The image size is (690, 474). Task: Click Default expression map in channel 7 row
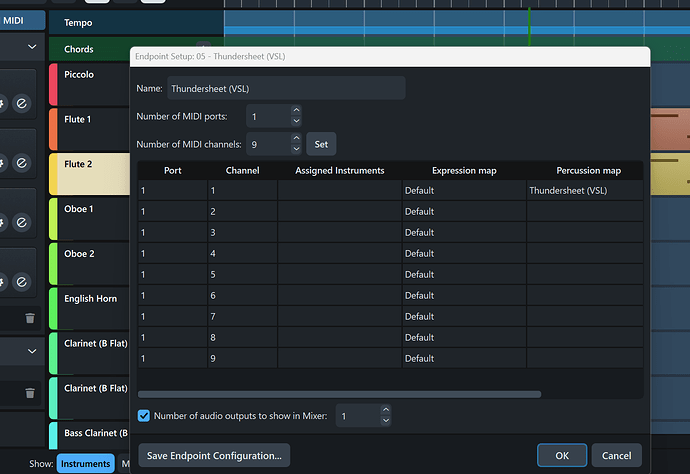click(x=464, y=316)
